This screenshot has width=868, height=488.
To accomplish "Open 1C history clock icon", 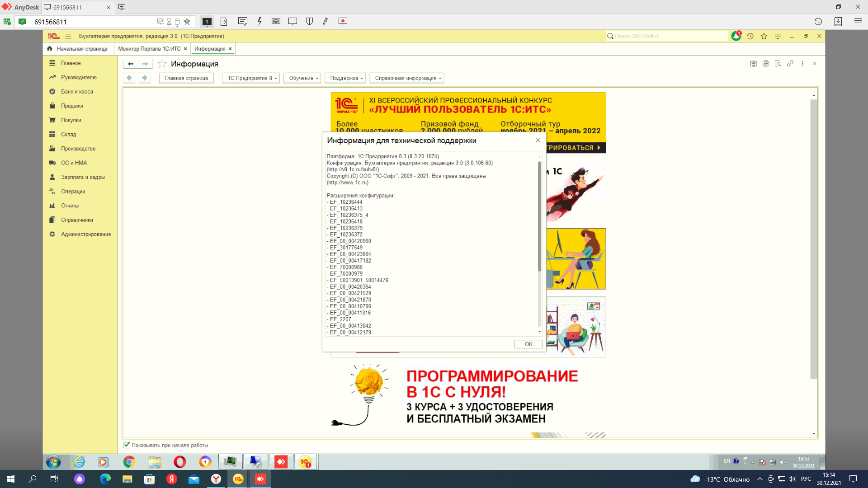I will click(x=750, y=36).
